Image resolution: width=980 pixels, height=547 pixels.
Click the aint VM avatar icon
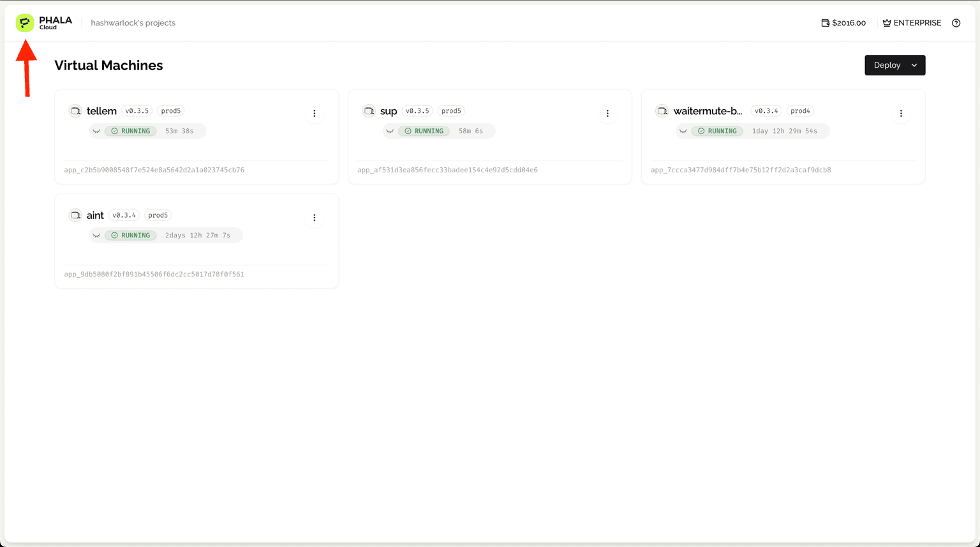75,215
